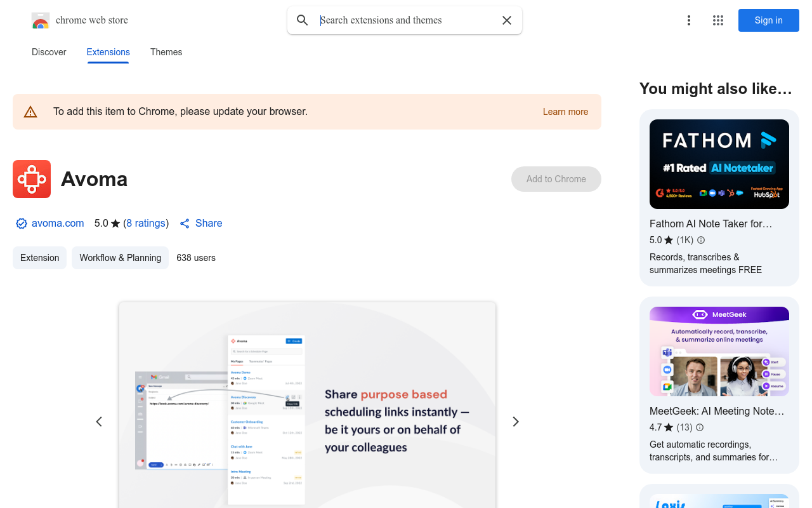The image size is (812, 508).
Task: Click MeetGeek description 'Get automatic recordings'
Action: [714, 451]
